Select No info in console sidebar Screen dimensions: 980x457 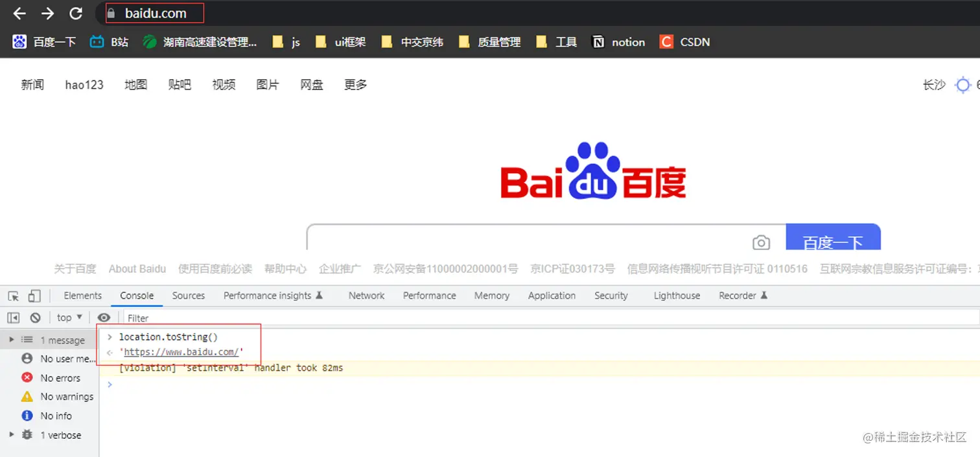(x=50, y=416)
